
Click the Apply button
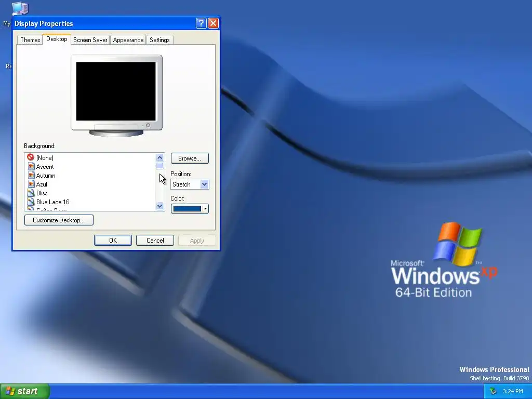(197, 240)
